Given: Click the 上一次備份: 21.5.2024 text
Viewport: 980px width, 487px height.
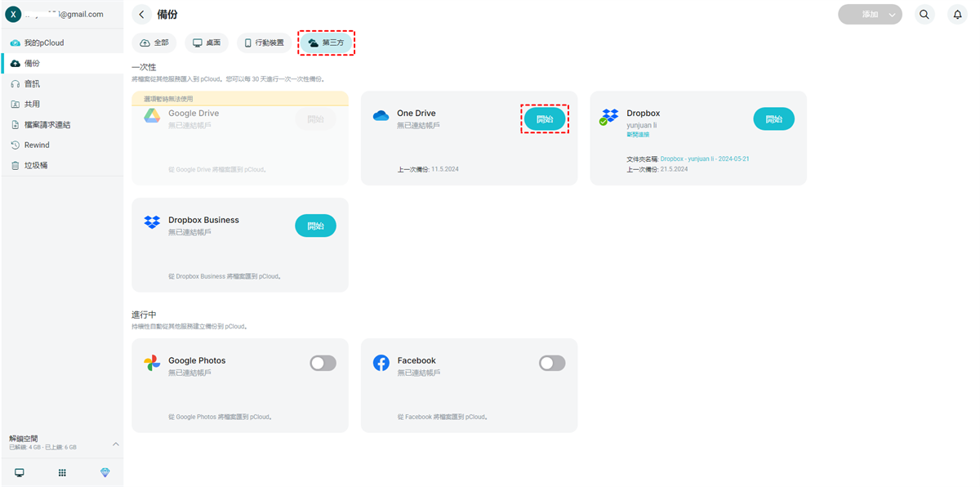Looking at the screenshot, I should pos(657,169).
